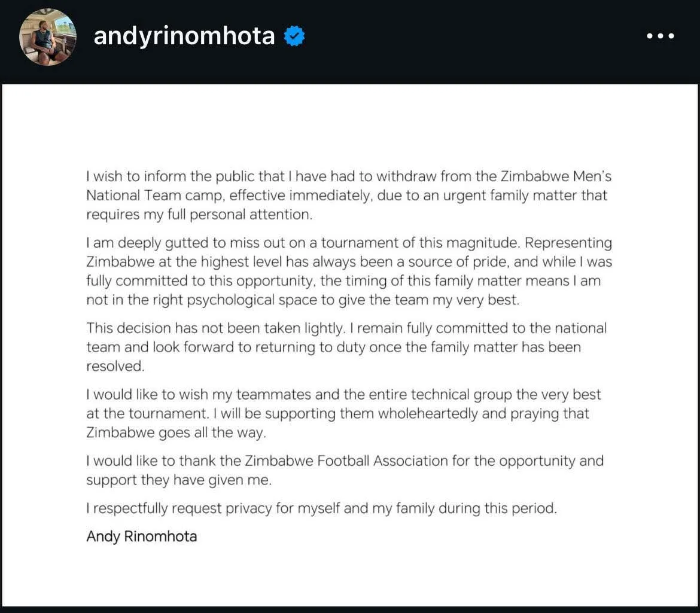Viewport: 700px width, 613px height.
Task: Select the paragraph wishing teammates the best
Action: (x=344, y=413)
